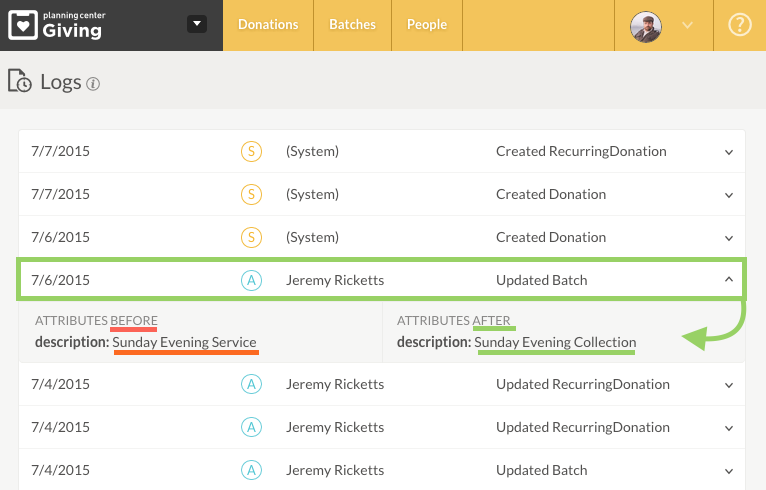Open the user menu chevron beside the avatar
The width and height of the screenshot is (766, 490).
pos(687,25)
